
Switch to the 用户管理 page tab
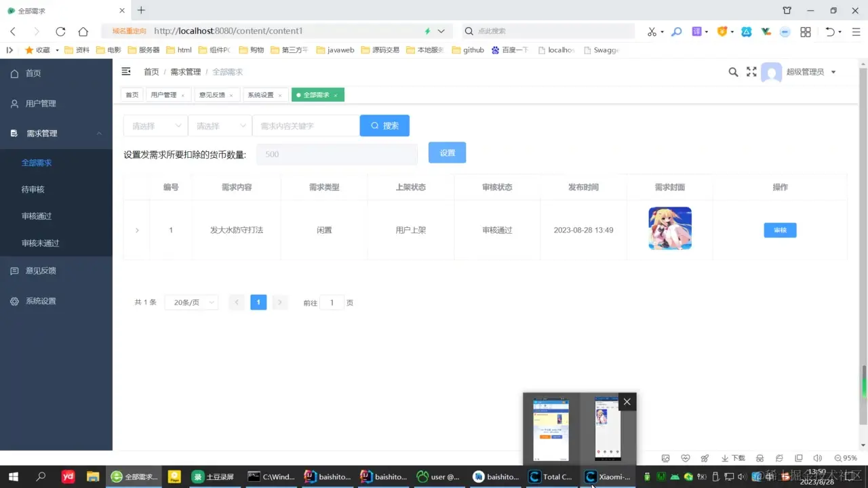pos(163,95)
